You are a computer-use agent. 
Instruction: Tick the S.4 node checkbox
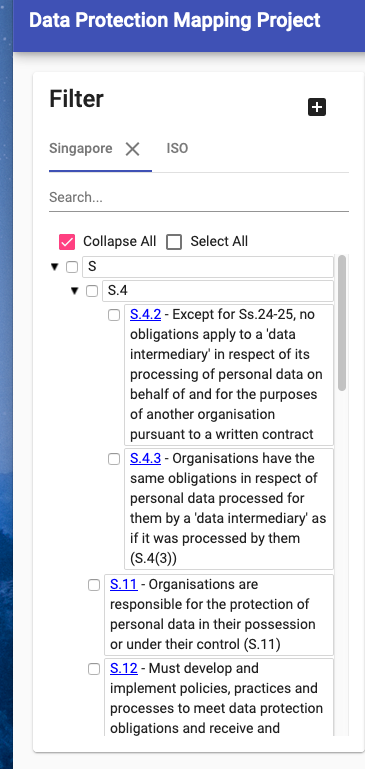coord(92,291)
